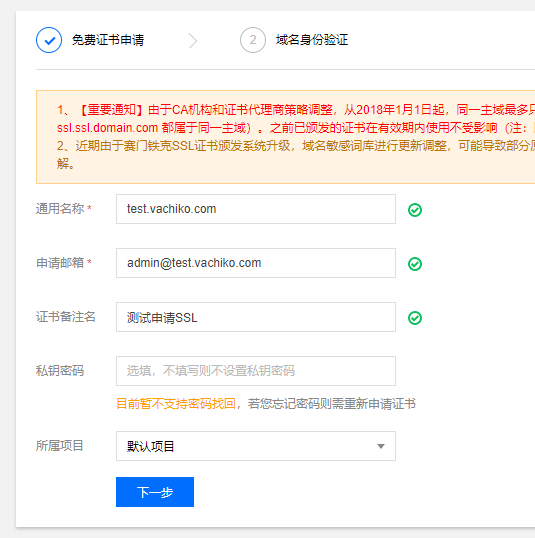Select the 域名身份验证 step label
535x538 pixels.
[x=312, y=40]
